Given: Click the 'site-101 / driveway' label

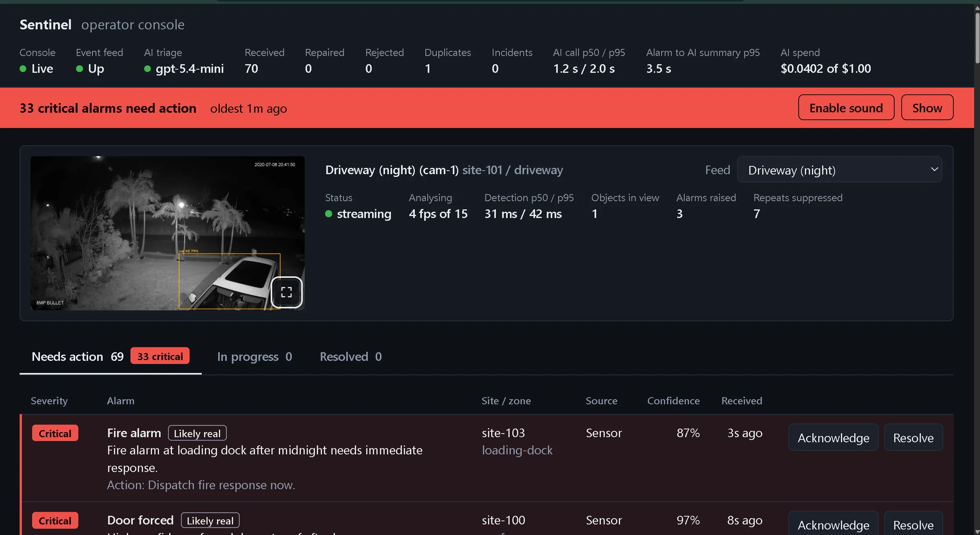Looking at the screenshot, I should pos(513,170).
